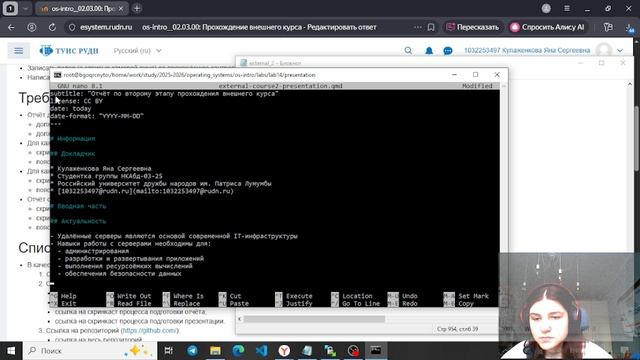Click the Пересказать button
The image size is (640, 360).
click(x=473, y=27)
